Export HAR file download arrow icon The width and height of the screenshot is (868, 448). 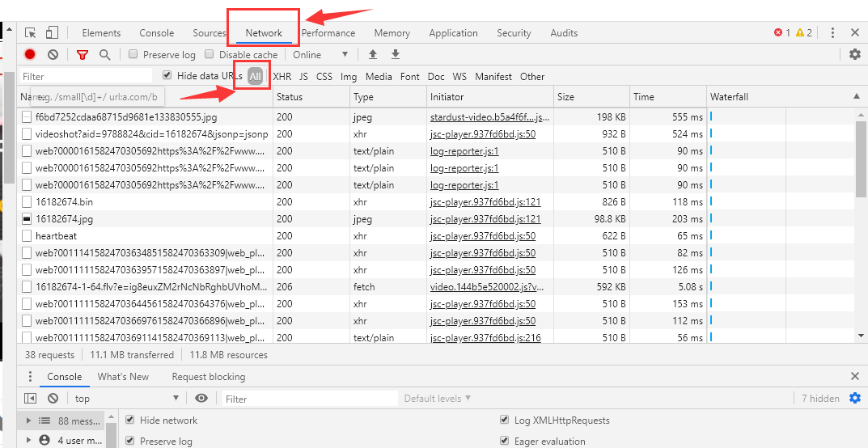point(396,54)
